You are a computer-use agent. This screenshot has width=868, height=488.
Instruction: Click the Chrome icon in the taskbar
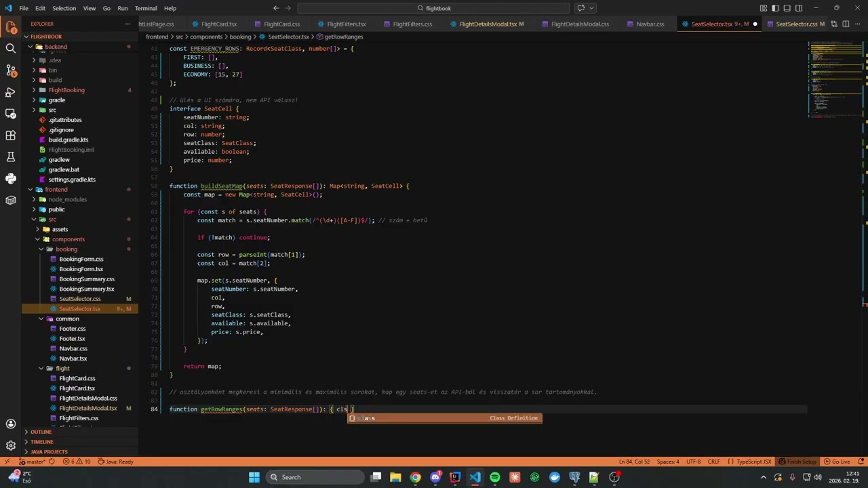point(416,477)
